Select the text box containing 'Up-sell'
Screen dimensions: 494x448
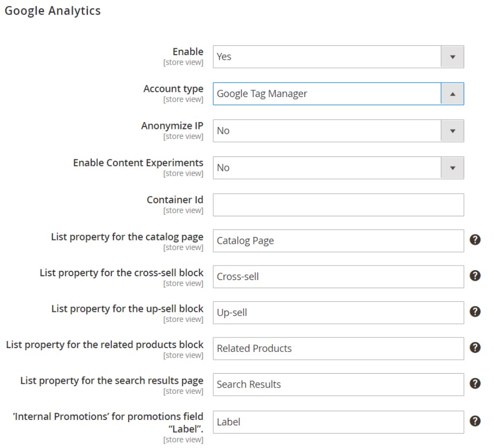(x=338, y=312)
